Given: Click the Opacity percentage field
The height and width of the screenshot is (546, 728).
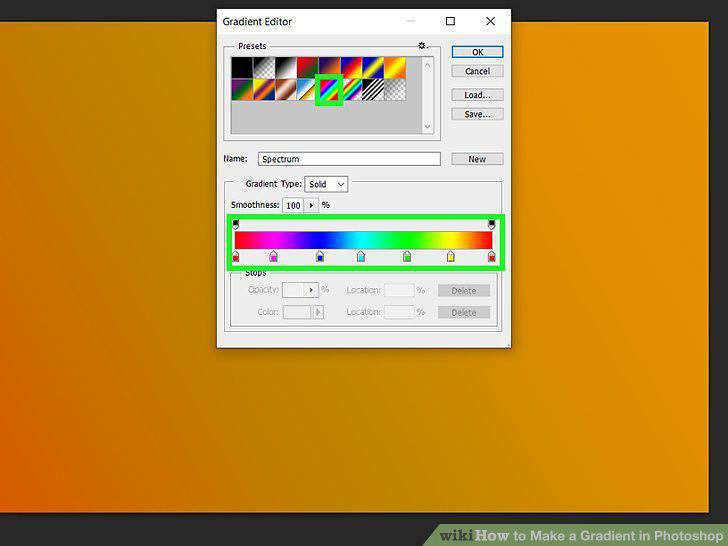Looking at the screenshot, I should [293, 290].
